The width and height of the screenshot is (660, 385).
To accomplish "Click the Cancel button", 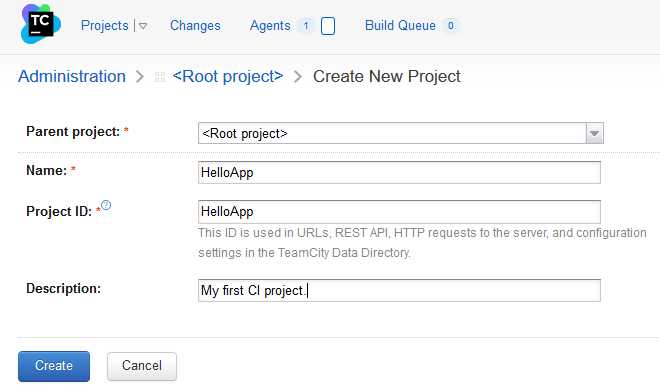I will point(142,366).
